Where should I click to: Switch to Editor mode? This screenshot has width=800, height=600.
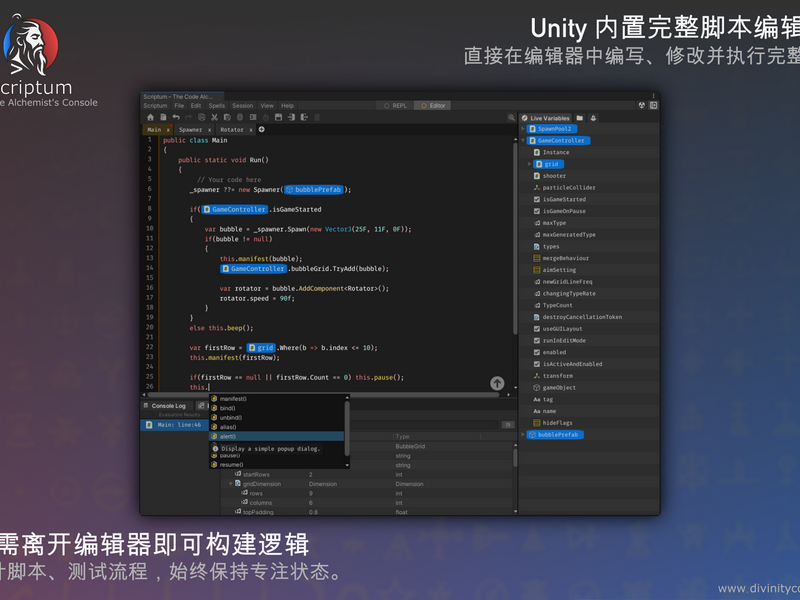pos(433,106)
